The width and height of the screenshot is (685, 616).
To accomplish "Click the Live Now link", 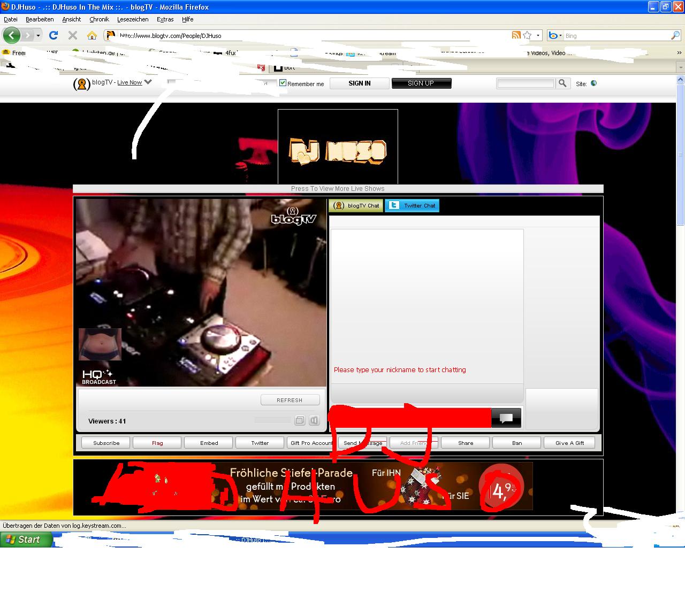I will [130, 83].
